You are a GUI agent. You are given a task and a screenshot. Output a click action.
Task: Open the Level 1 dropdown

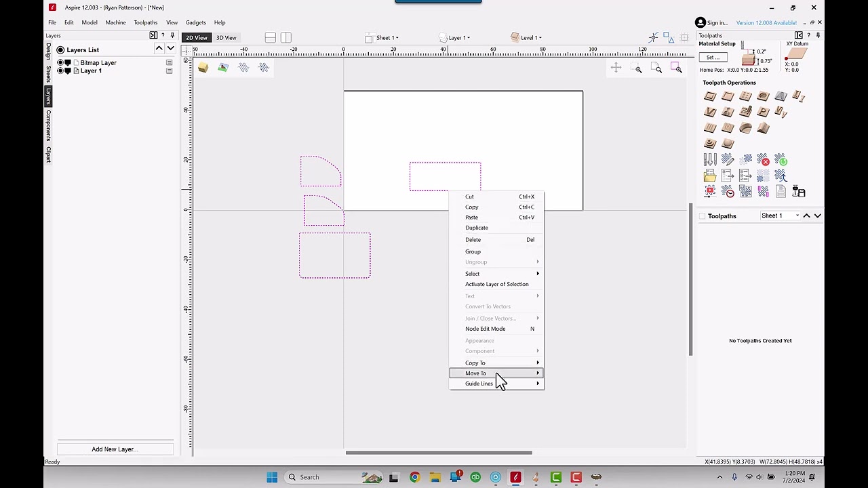tap(526, 38)
